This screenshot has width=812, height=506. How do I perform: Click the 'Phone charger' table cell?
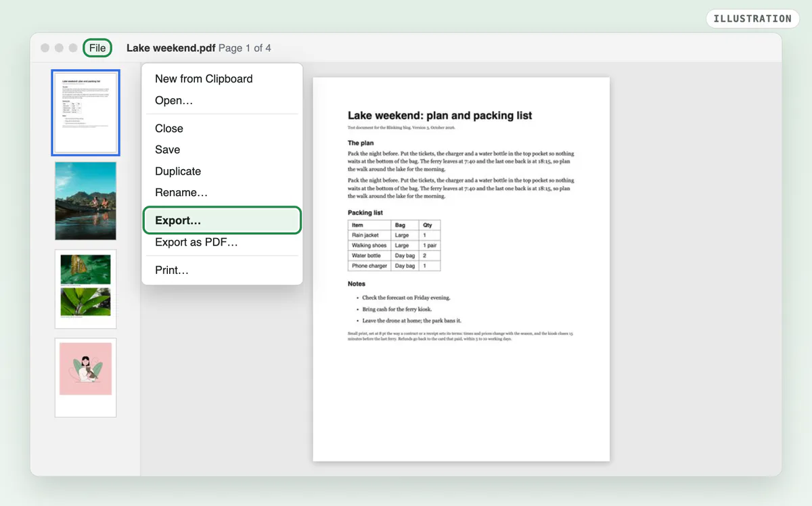[369, 266]
